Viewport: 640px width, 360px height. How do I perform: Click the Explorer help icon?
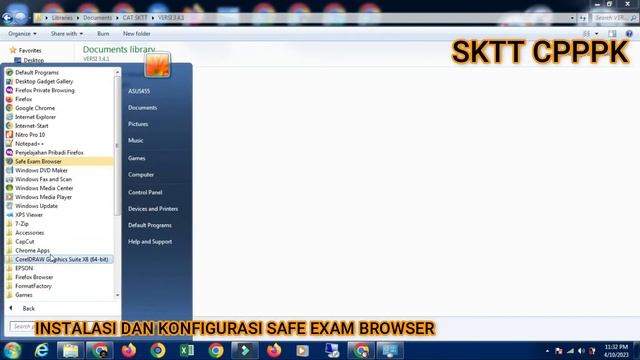(629, 33)
